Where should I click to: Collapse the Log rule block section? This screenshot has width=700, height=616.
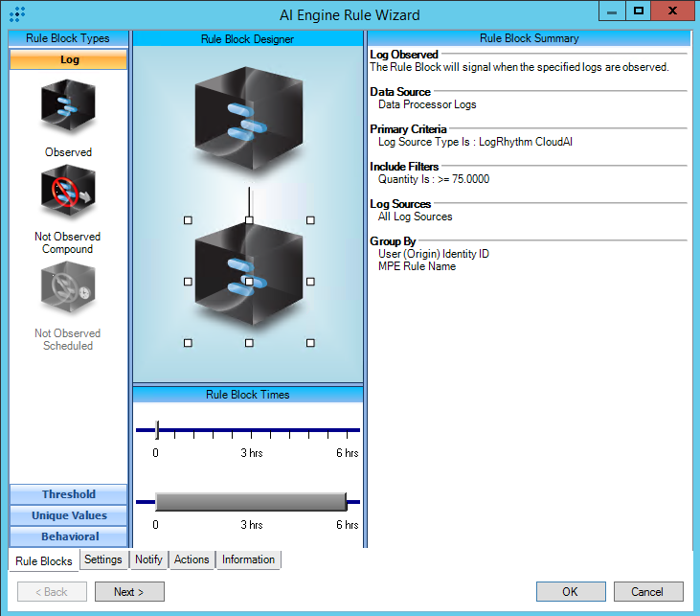pyautogui.click(x=68, y=59)
